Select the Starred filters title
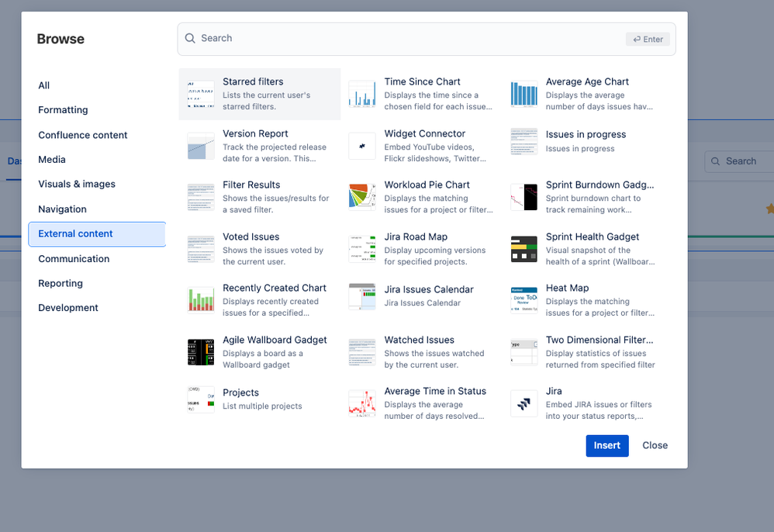This screenshot has height=532, width=774. coord(253,82)
